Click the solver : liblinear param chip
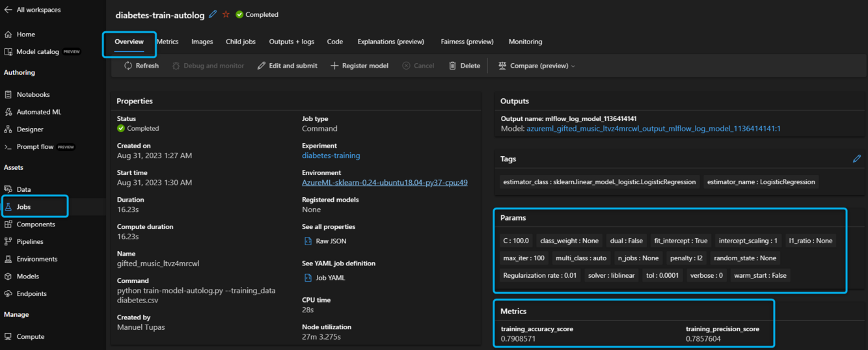Viewport: 868px width, 350px height. pyautogui.click(x=611, y=275)
